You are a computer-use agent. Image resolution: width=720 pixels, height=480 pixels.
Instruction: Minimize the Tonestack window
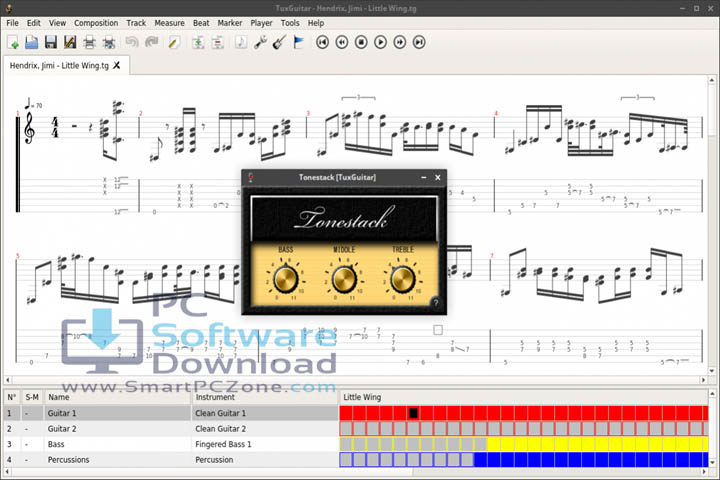[424, 177]
